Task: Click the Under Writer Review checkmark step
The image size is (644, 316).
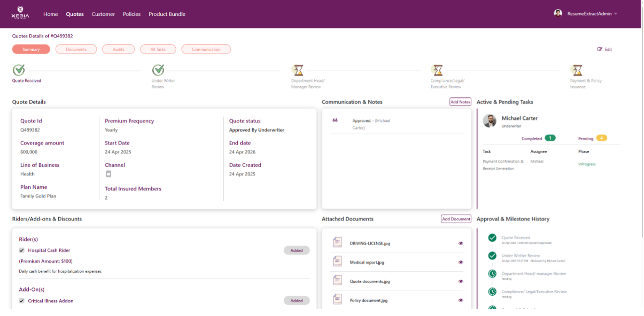Action: click(x=158, y=70)
